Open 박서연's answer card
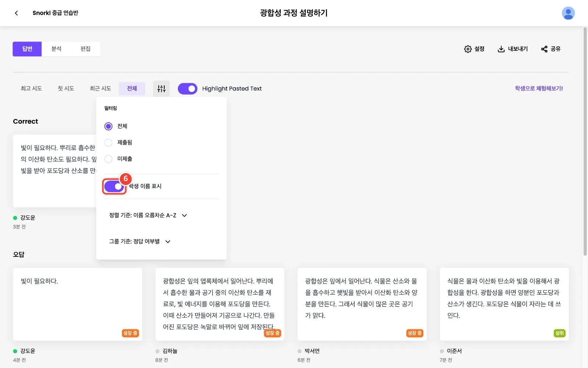The image size is (588, 368). (362, 304)
